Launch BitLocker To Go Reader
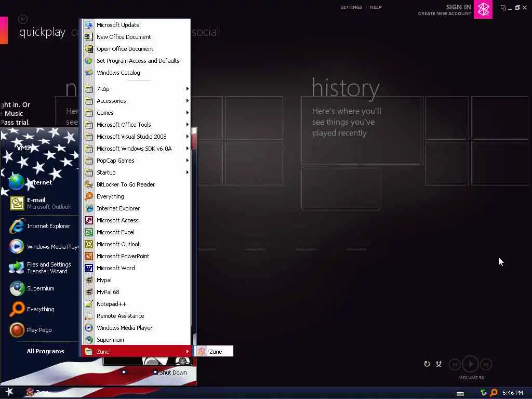 [x=136, y=184]
